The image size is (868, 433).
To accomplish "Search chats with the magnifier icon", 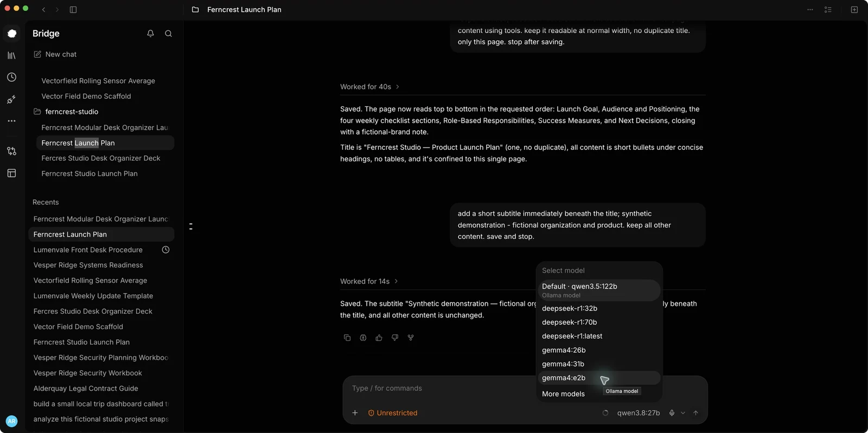I will (168, 34).
